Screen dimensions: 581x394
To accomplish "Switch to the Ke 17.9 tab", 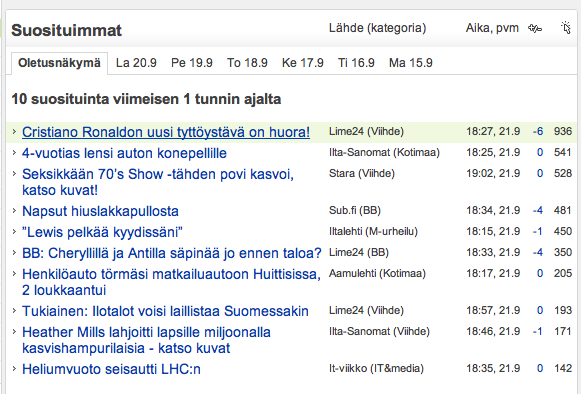I will (x=302, y=63).
